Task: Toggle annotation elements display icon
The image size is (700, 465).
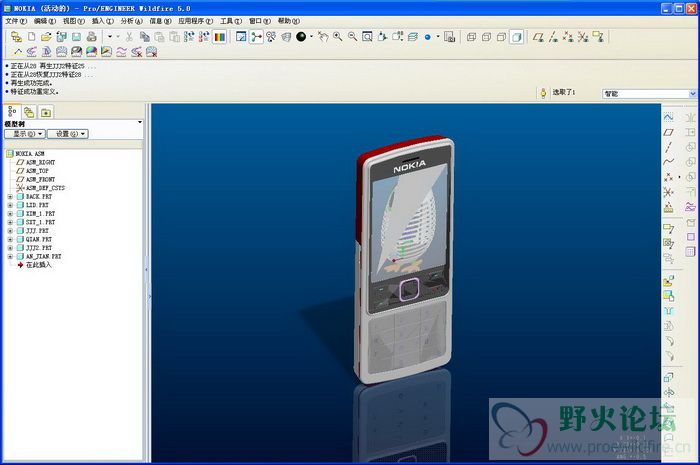Action: click(x=598, y=37)
